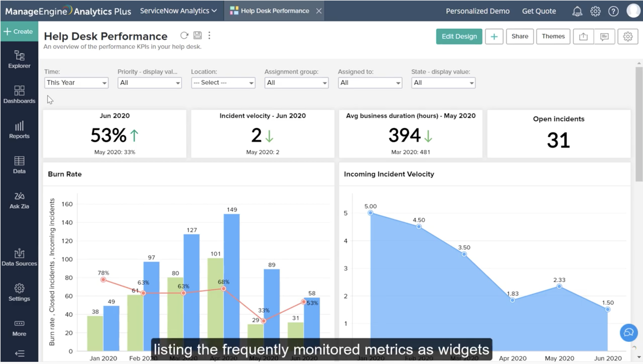Collapse the left sidebar panel
Viewport: 643px width, 364px height.
19,354
